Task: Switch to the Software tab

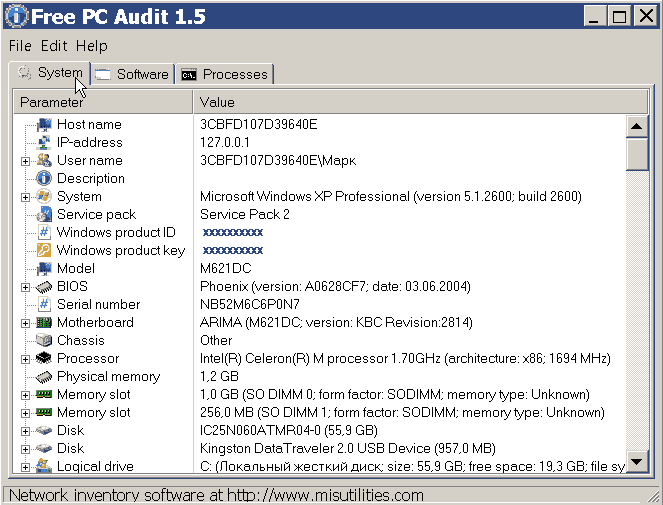Action: coord(133,74)
